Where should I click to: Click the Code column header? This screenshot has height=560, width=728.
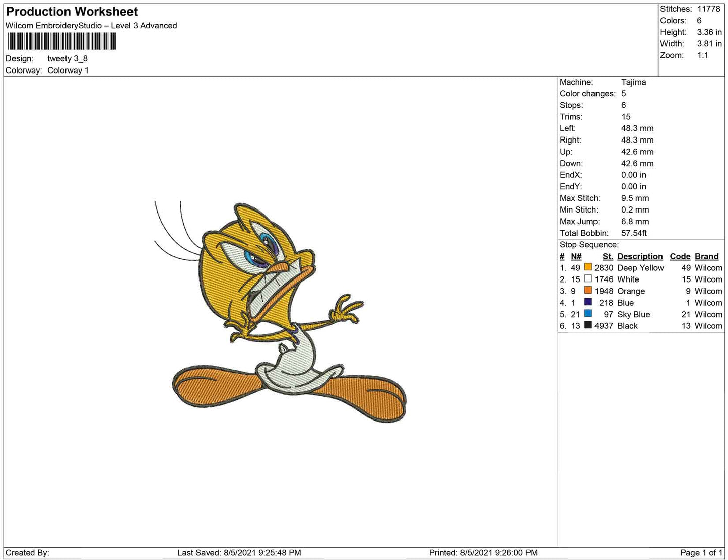(x=680, y=256)
